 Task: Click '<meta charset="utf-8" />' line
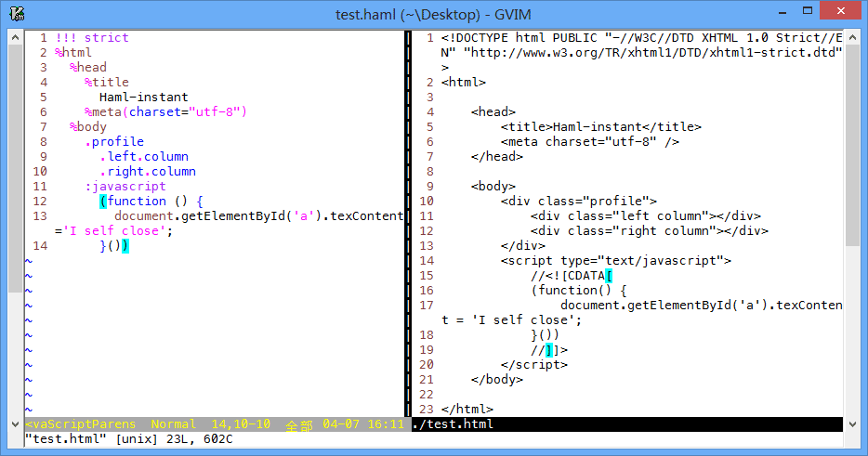click(590, 142)
